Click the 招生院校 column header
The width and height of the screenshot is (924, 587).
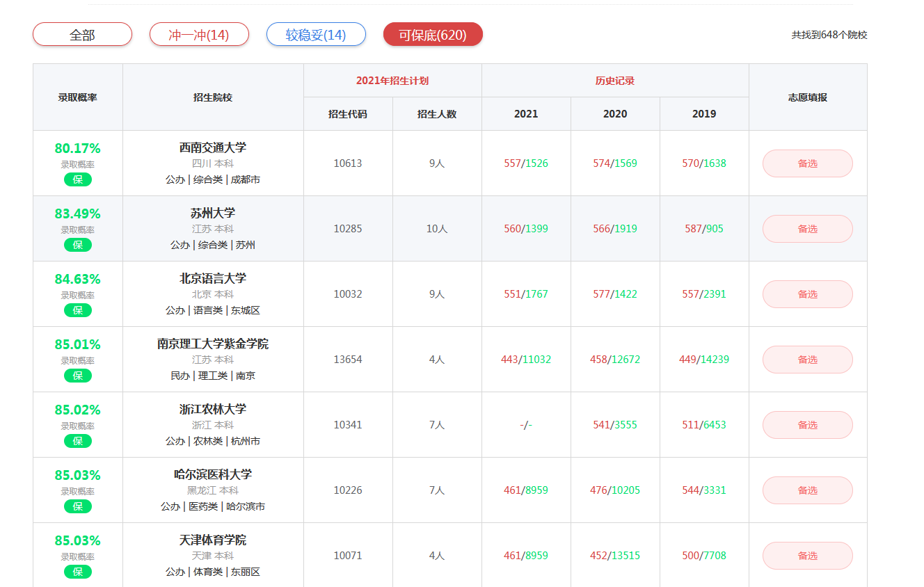pyautogui.click(x=213, y=97)
